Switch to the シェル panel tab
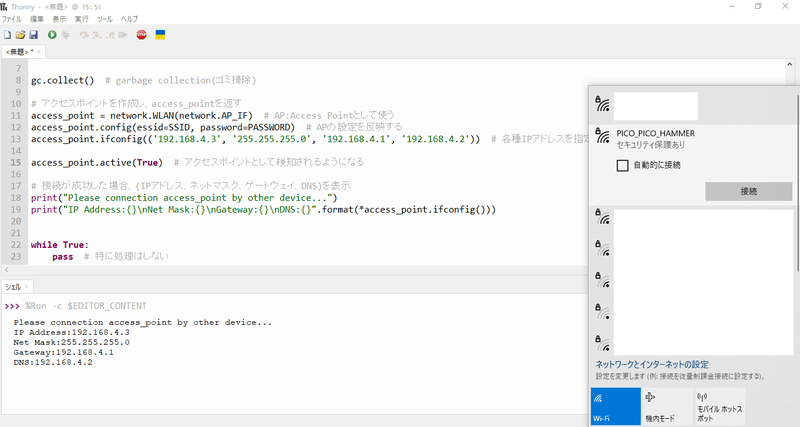Screen dimensions: 800x427 (14, 287)
